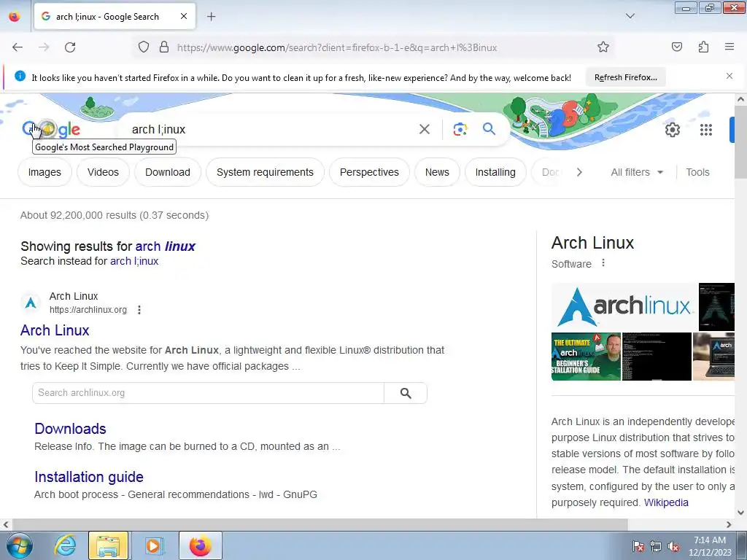Dismiss the Firefox refresh notification bar
This screenshot has height=560, width=747.
[729, 76]
